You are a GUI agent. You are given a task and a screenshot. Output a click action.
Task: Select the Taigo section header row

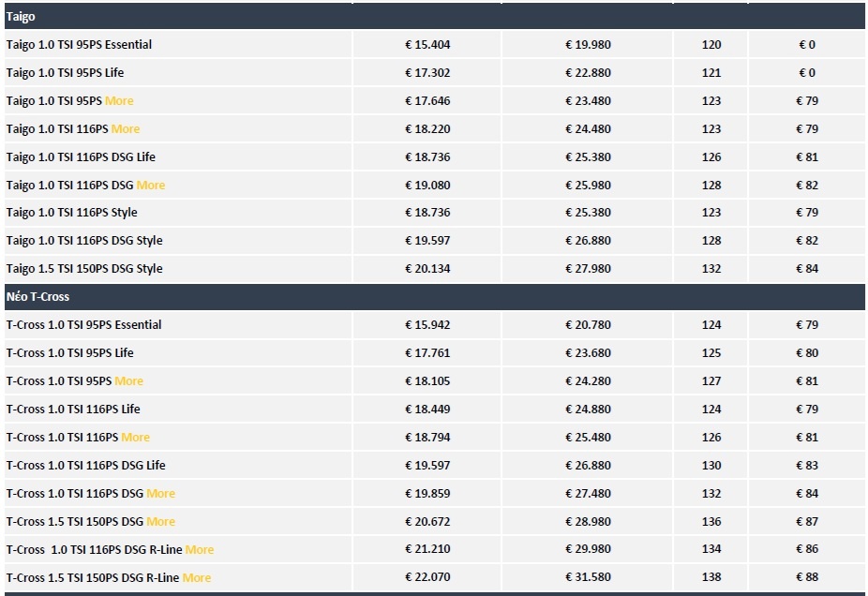pyautogui.click(x=22, y=17)
